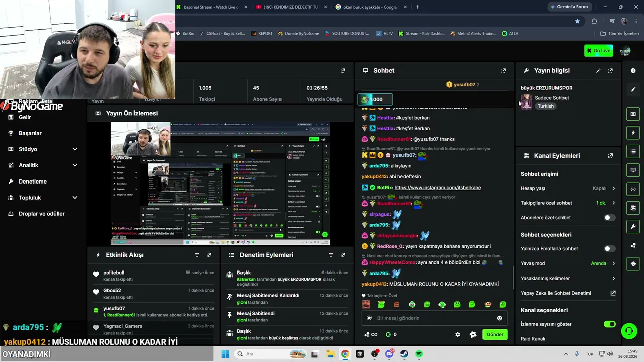The width and height of the screenshot is (644, 362).
Task: Open chat settings gear icon
Action: coord(458,334)
